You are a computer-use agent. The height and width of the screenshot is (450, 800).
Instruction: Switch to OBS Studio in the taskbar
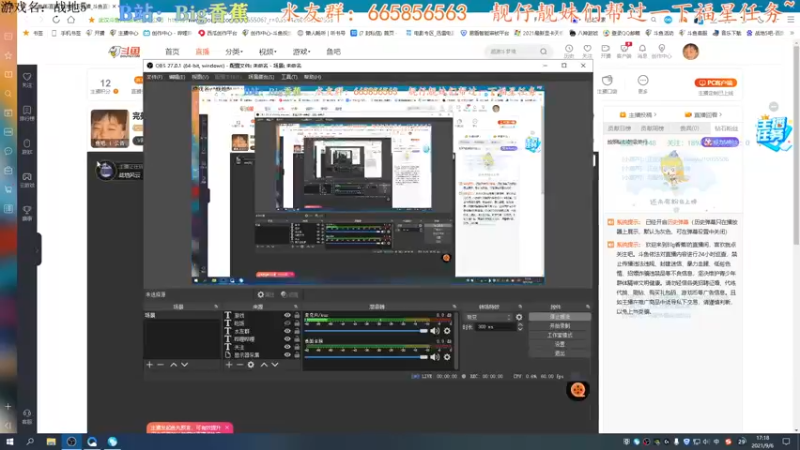pos(71,441)
